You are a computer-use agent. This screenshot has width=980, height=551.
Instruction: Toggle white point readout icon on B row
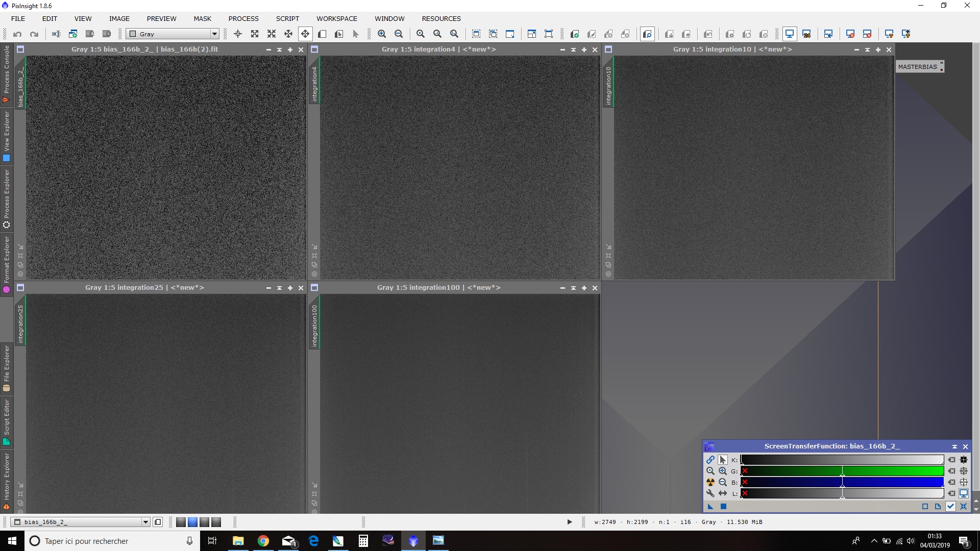point(964,482)
